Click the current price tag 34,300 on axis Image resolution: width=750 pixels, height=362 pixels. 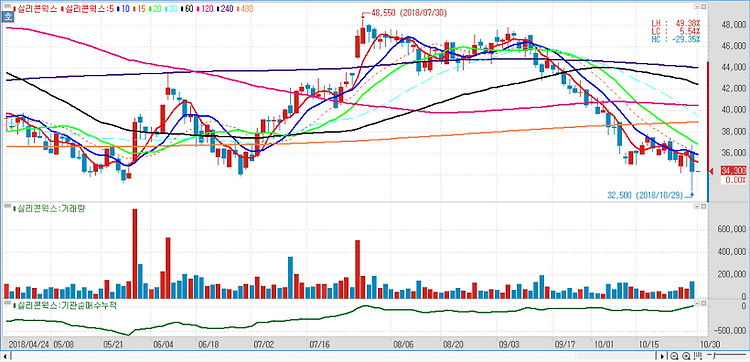pos(733,171)
